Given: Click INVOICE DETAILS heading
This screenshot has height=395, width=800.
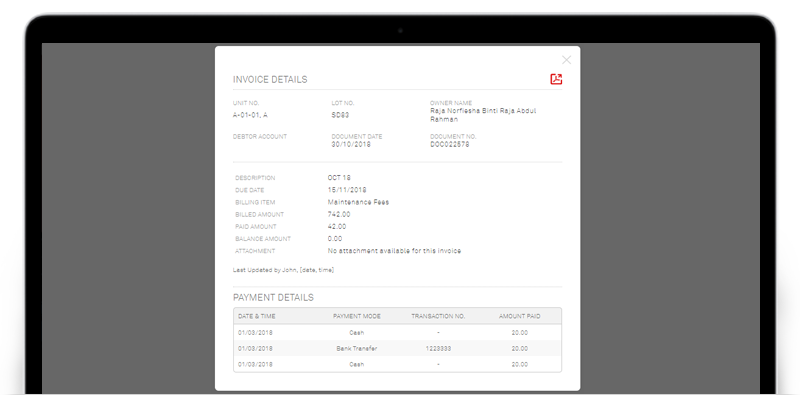Looking at the screenshot, I should [270, 80].
